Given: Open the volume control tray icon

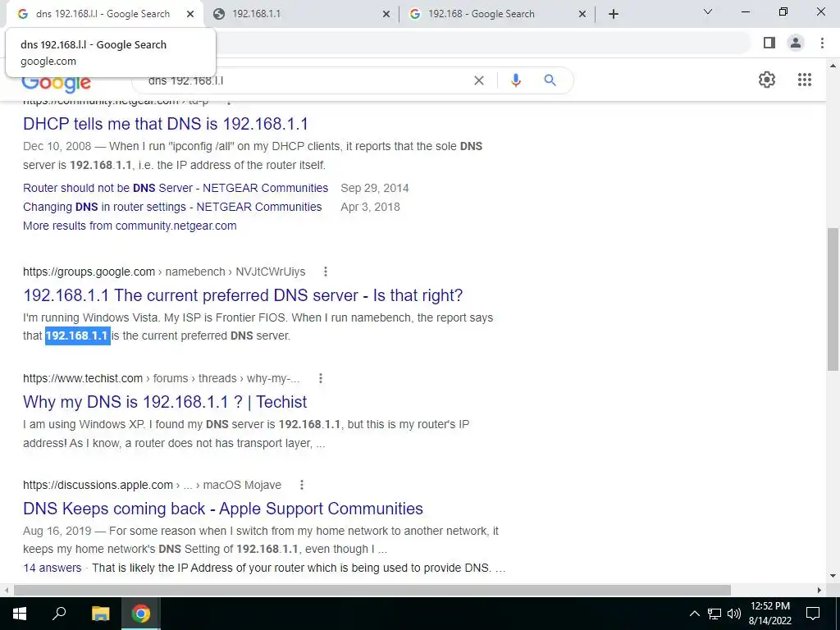Looking at the screenshot, I should (734, 614).
